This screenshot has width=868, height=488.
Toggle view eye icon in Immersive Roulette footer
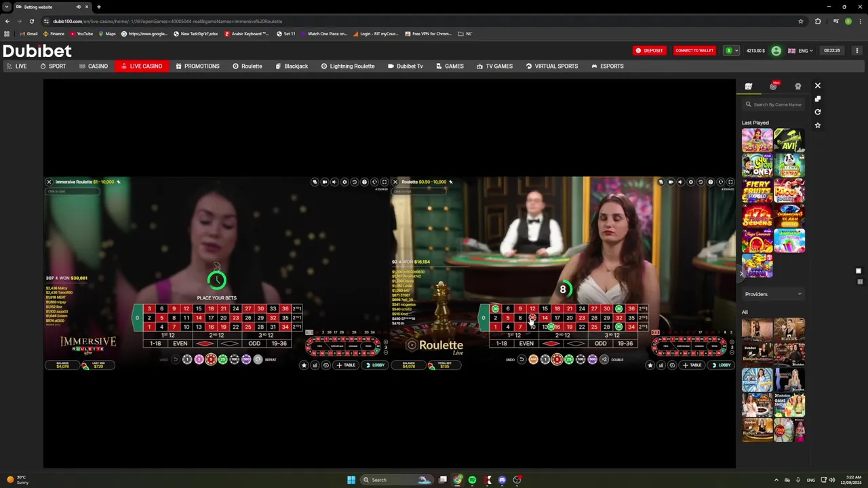[326, 365]
